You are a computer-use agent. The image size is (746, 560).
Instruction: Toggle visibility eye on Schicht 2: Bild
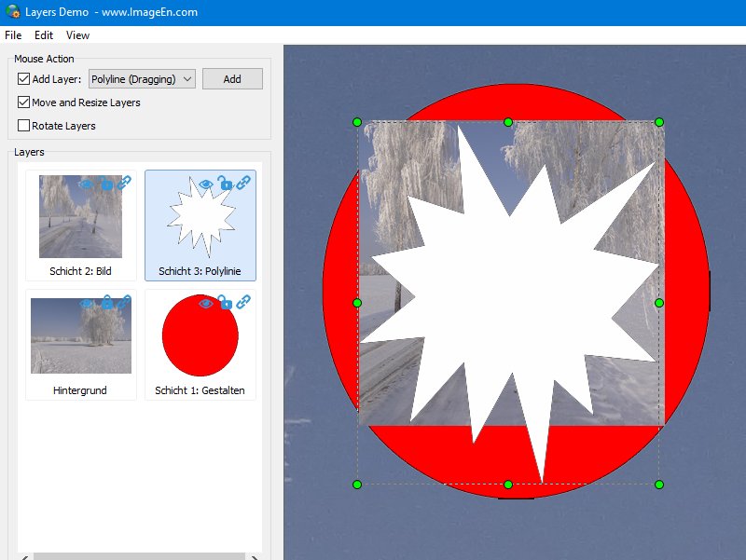point(87,183)
